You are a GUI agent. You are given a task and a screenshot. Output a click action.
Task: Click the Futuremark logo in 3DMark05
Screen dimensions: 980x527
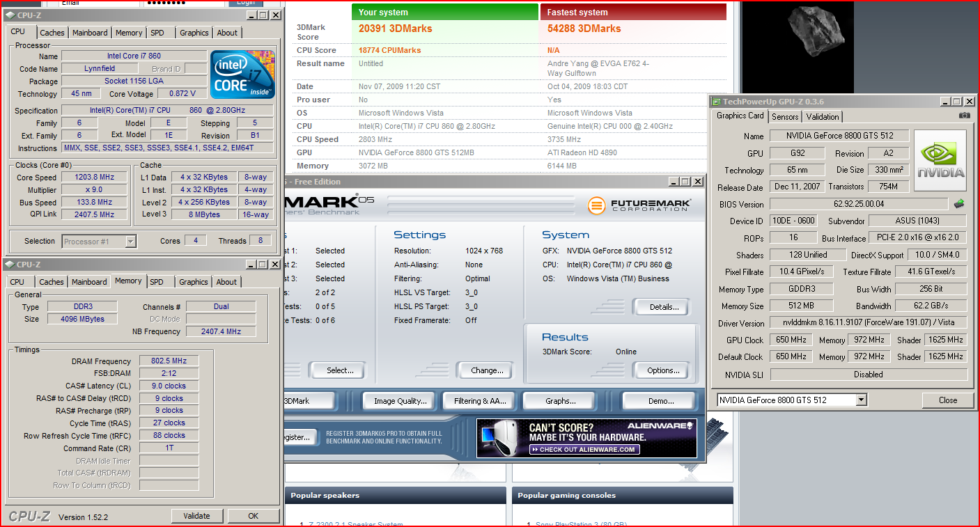[639, 205]
